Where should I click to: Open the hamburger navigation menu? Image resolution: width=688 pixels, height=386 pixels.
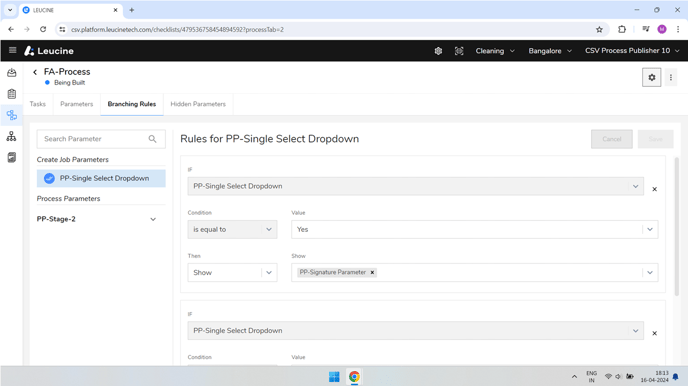[x=12, y=50]
